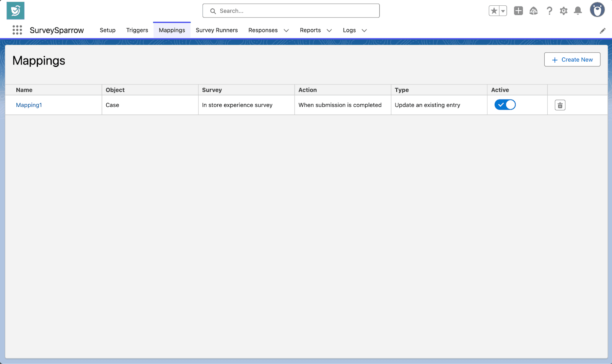
Task: Expand the Favorites list dropdown arrow
Action: pos(503,11)
